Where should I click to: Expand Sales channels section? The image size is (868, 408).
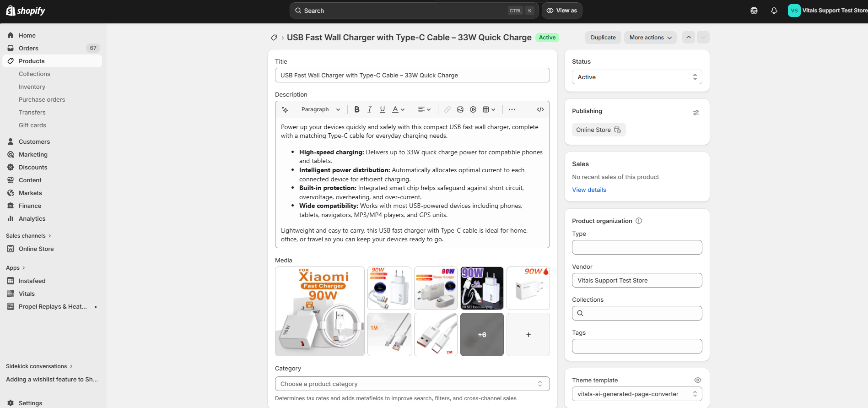(28, 236)
